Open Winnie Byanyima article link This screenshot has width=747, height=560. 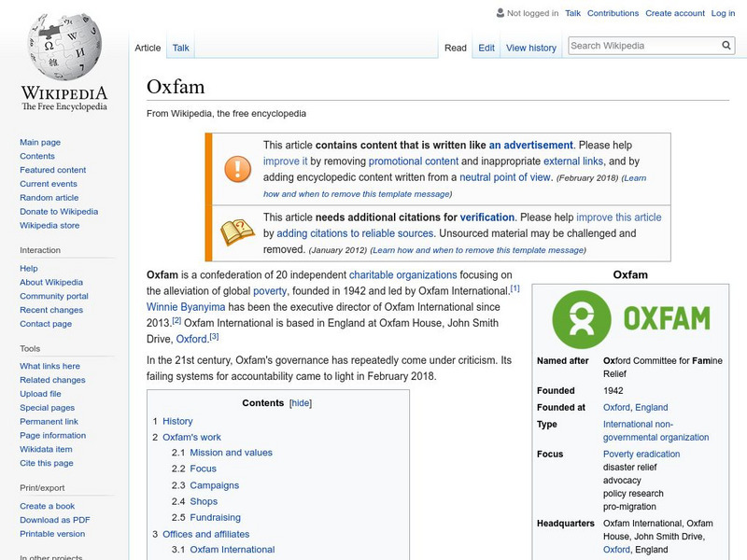[x=186, y=307]
